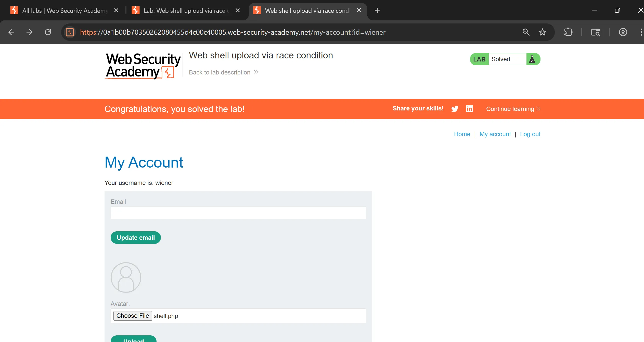644x342 pixels.
Task: Click the LinkedIn share icon
Action: click(469, 109)
